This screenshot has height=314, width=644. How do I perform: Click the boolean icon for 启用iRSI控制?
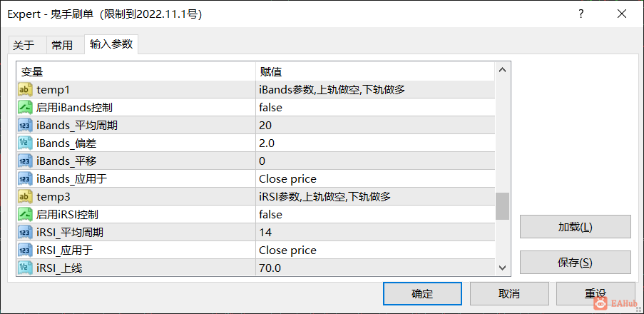(x=25, y=215)
